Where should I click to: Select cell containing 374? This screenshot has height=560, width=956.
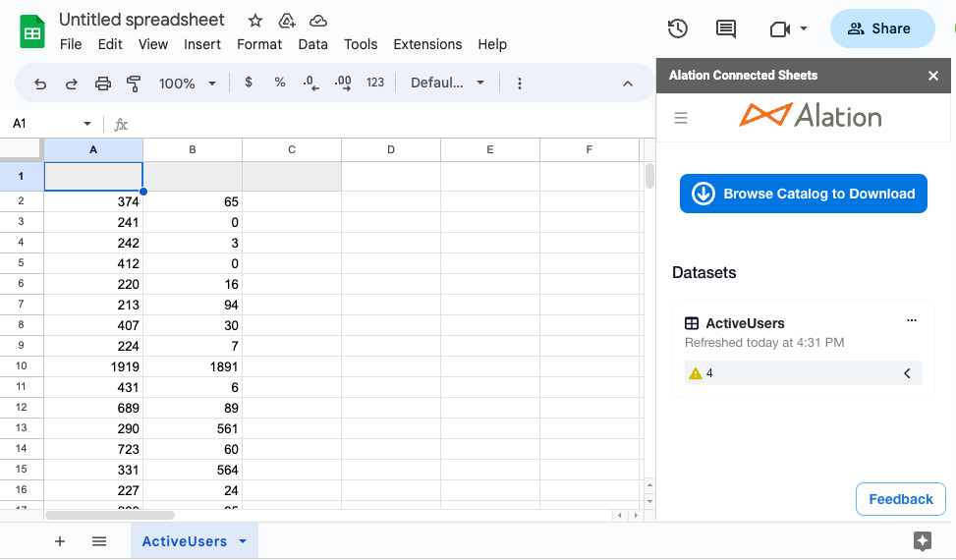click(93, 201)
